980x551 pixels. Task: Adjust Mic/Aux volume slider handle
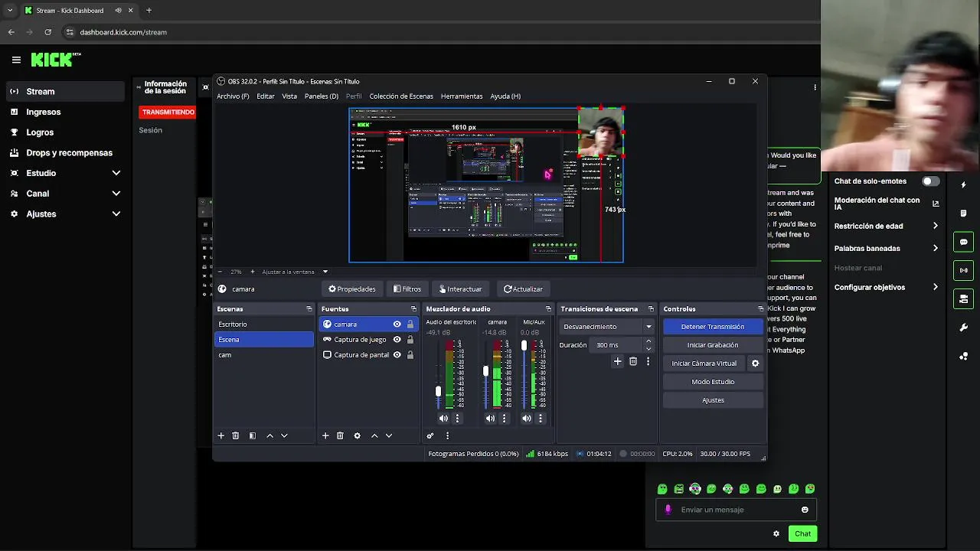click(x=524, y=346)
